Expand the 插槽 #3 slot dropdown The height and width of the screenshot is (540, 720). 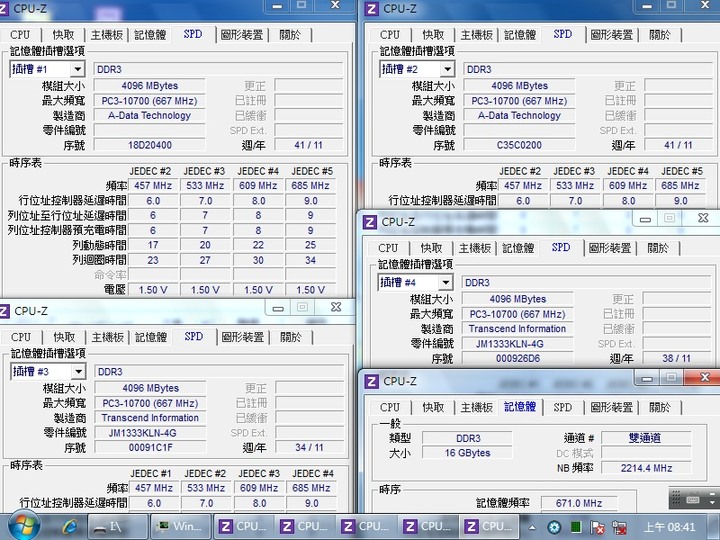79,371
